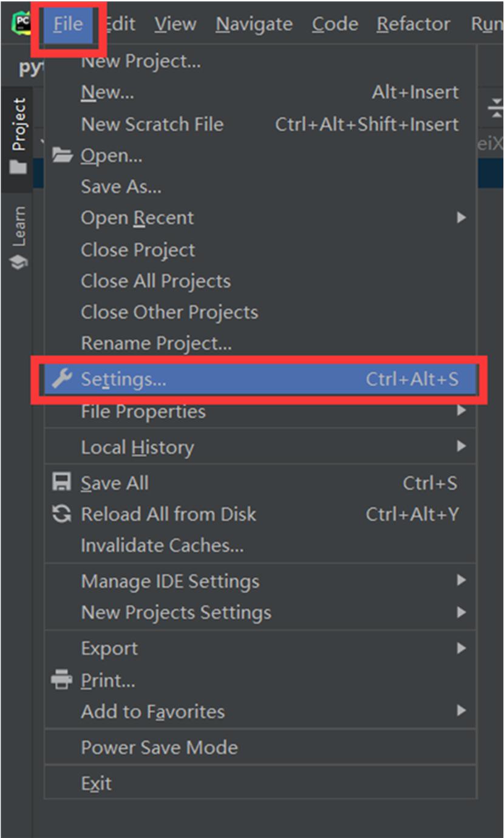The height and width of the screenshot is (838, 504).
Task: Open the Navigate menu
Action: (254, 24)
